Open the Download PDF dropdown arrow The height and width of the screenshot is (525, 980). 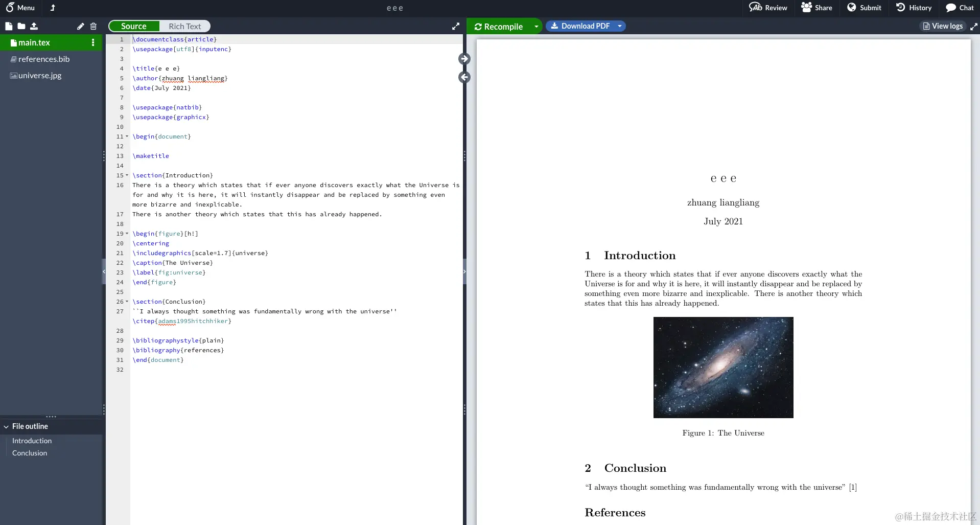(x=620, y=26)
